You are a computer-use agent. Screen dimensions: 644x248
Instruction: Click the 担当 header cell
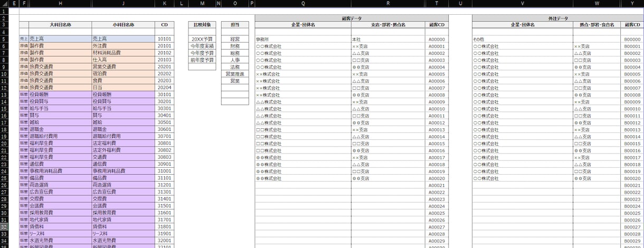[x=234, y=25]
